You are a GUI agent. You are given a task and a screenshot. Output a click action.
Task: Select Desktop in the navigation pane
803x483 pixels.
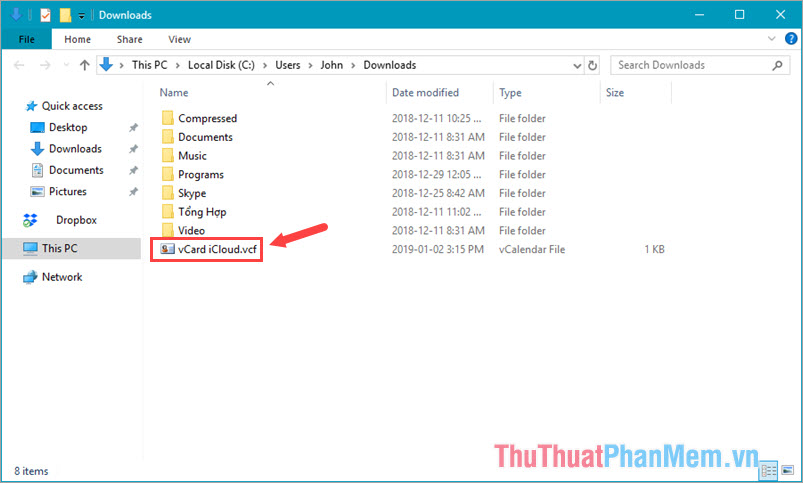tap(68, 127)
